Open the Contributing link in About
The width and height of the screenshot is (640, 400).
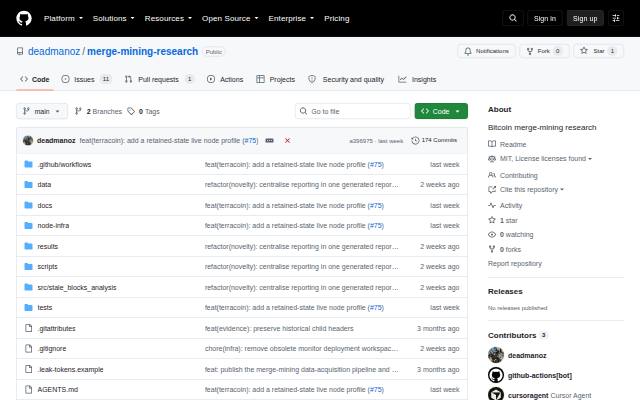(x=513, y=176)
